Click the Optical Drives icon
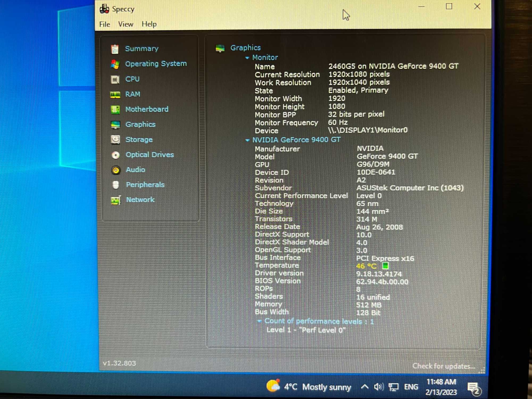This screenshot has width=532, height=399. click(x=117, y=155)
